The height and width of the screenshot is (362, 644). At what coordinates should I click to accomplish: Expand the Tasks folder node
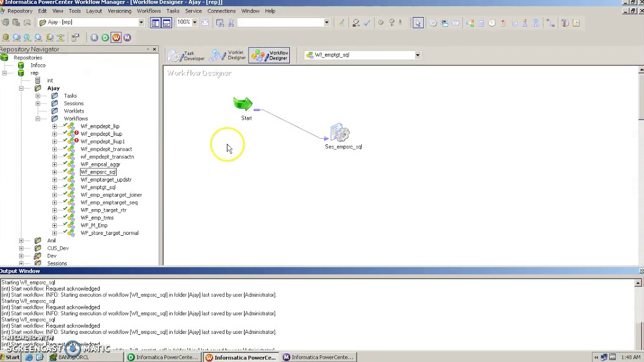[x=38, y=96]
